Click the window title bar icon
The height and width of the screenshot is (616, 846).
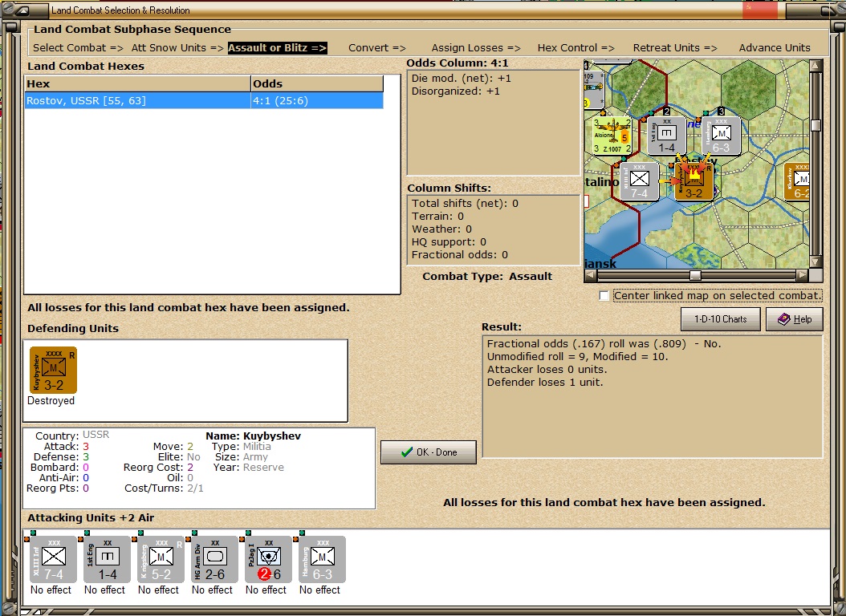(22, 10)
